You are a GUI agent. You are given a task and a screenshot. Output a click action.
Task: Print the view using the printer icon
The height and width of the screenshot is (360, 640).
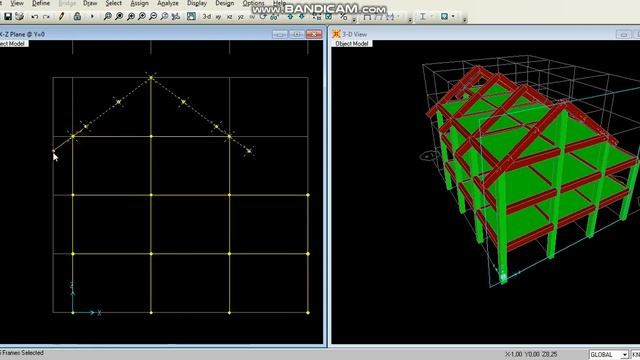[x=19, y=16]
